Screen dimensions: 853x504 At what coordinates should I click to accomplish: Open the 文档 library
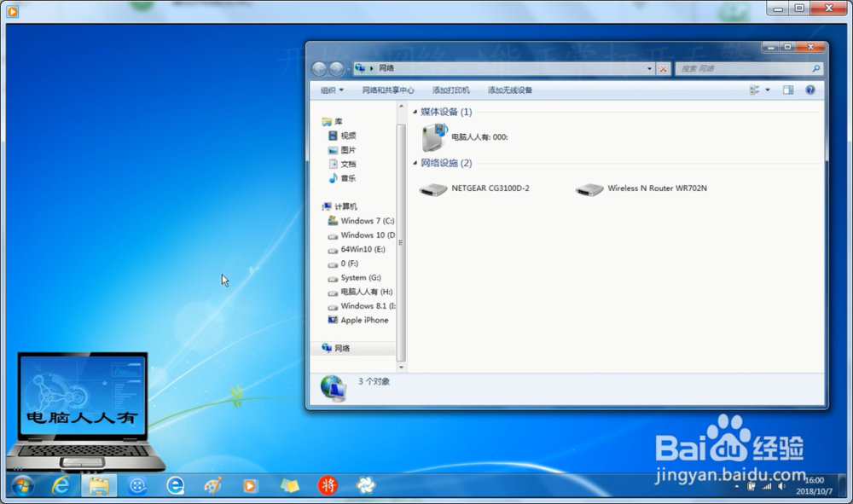(x=342, y=165)
